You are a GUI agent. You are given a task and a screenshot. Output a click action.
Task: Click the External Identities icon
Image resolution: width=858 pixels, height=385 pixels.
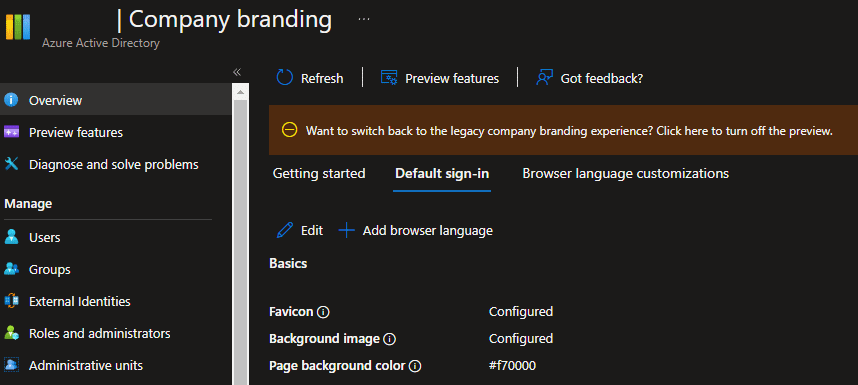tap(11, 301)
